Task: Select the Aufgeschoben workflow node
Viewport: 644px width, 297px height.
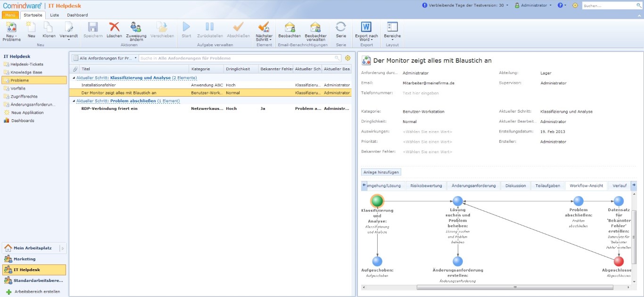Action: (377, 261)
